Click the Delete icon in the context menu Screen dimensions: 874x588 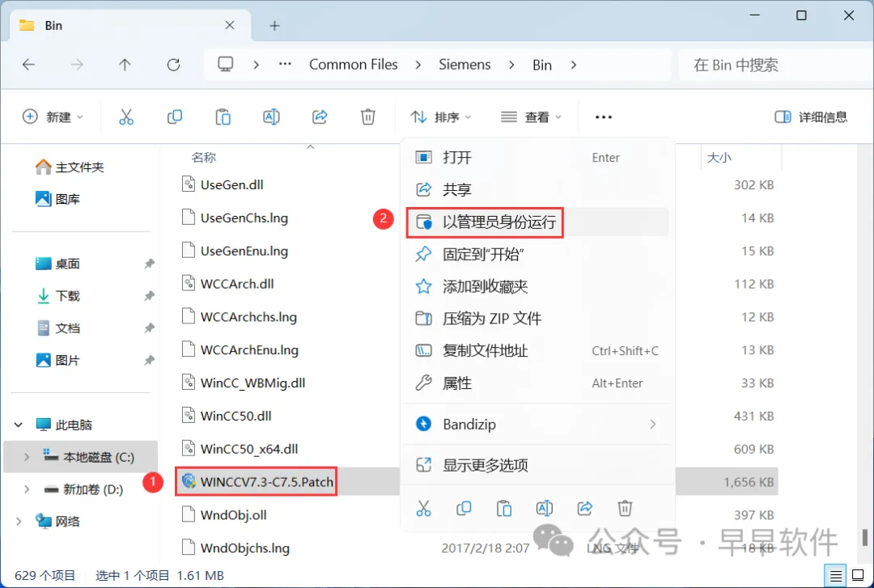[625, 508]
